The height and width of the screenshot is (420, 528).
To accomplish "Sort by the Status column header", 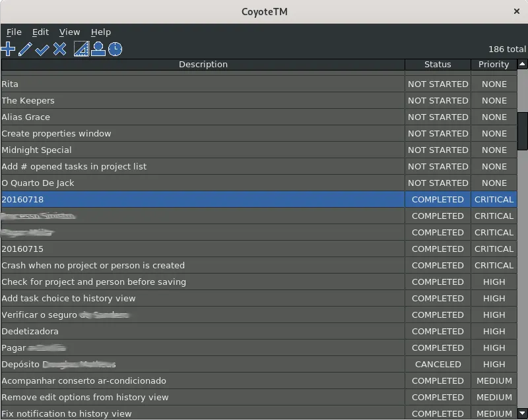I will (438, 64).
